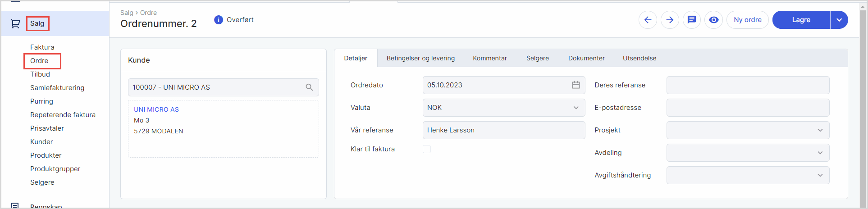Screen dimensions: 868x209
Task: Open the UNI MICRO AS customer link
Action: pyautogui.click(x=156, y=109)
